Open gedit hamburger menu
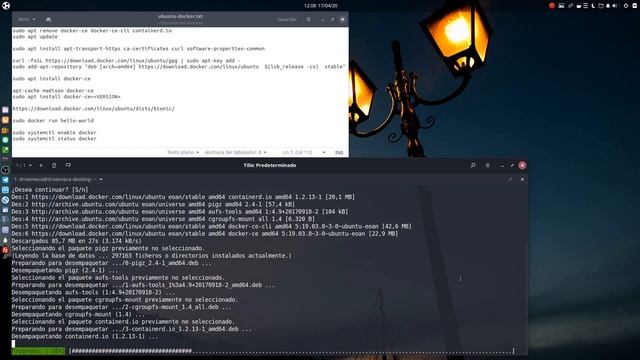The image size is (640, 360). click(309, 19)
